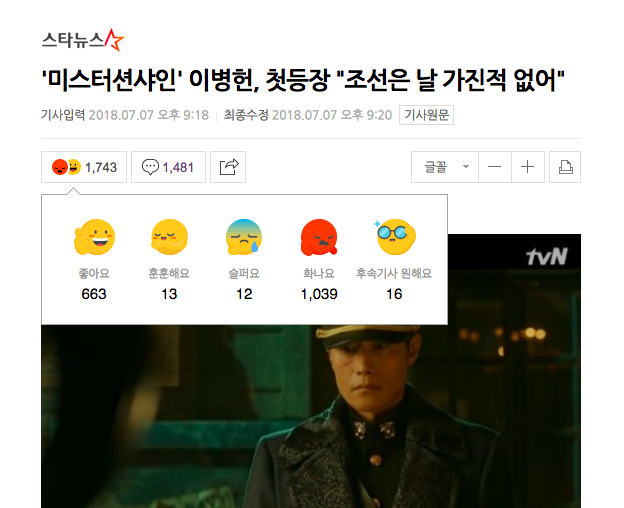Expand the 글꼴 font dropdown

coord(445,167)
